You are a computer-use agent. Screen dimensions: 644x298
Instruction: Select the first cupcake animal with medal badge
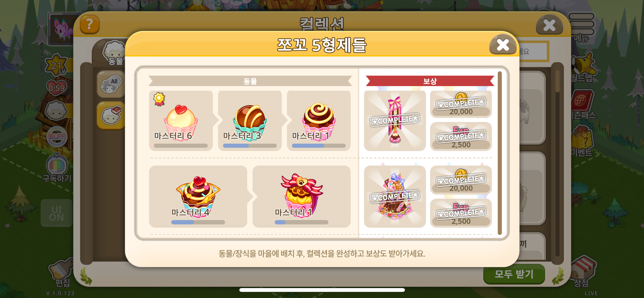pos(181,120)
